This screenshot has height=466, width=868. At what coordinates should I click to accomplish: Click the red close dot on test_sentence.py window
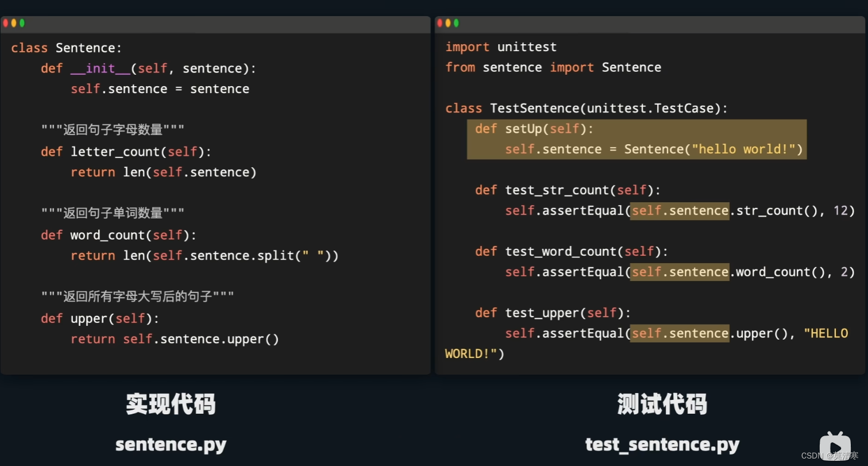coord(440,23)
